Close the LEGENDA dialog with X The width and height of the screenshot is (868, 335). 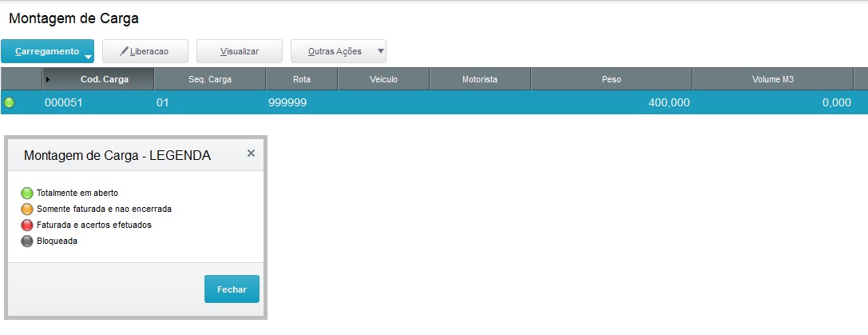click(251, 153)
